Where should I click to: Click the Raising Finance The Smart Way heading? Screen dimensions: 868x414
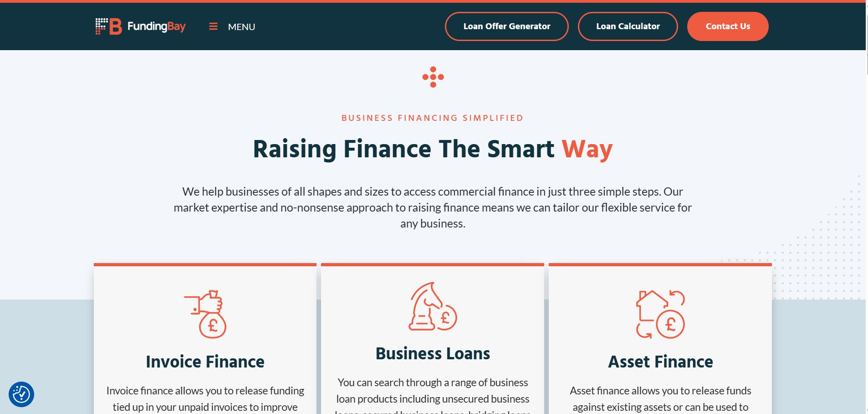pos(432,149)
